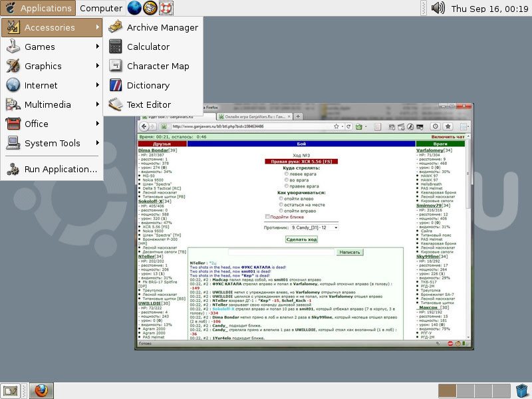Open Sky99line enemy link
The image size is (532, 399).
coord(428,257)
